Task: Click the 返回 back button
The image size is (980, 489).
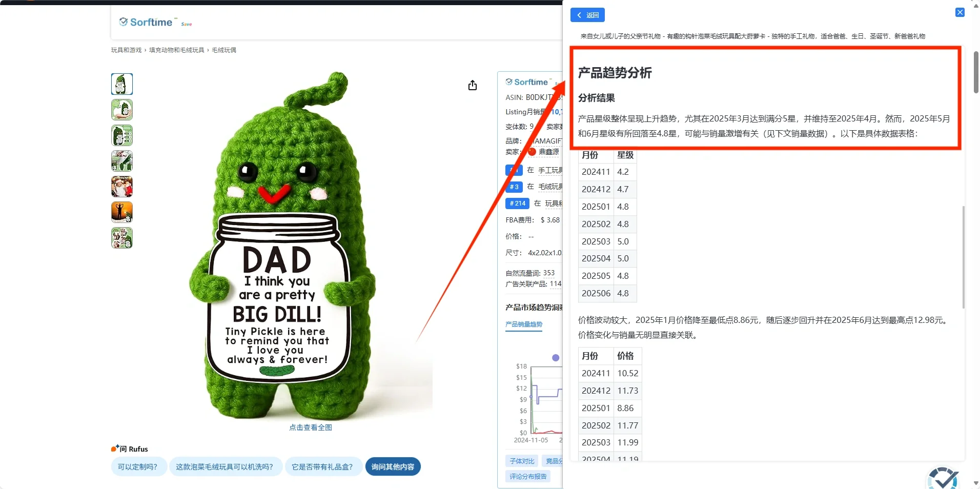Action: [x=587, y=15]
